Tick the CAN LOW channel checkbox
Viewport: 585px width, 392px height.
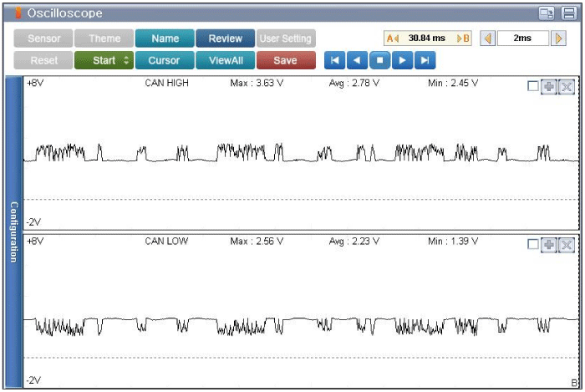(x=533, y=245)
